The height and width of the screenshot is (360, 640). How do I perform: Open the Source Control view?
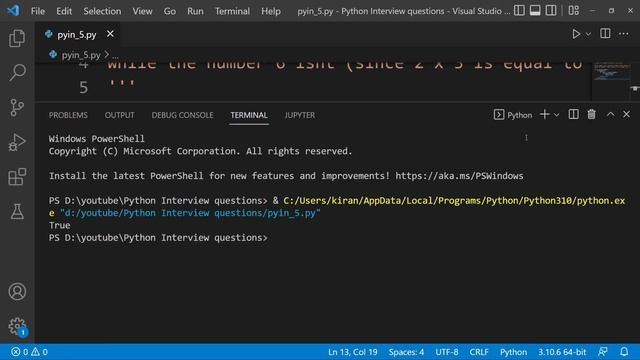click(x=17, y=108)
